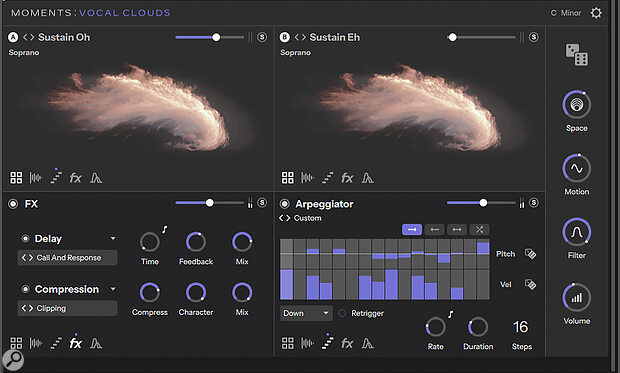The height and width of the screenshot is (373, 620).
Task: Adjust the Sustain Oh volume slider
Action: (210, 37)
